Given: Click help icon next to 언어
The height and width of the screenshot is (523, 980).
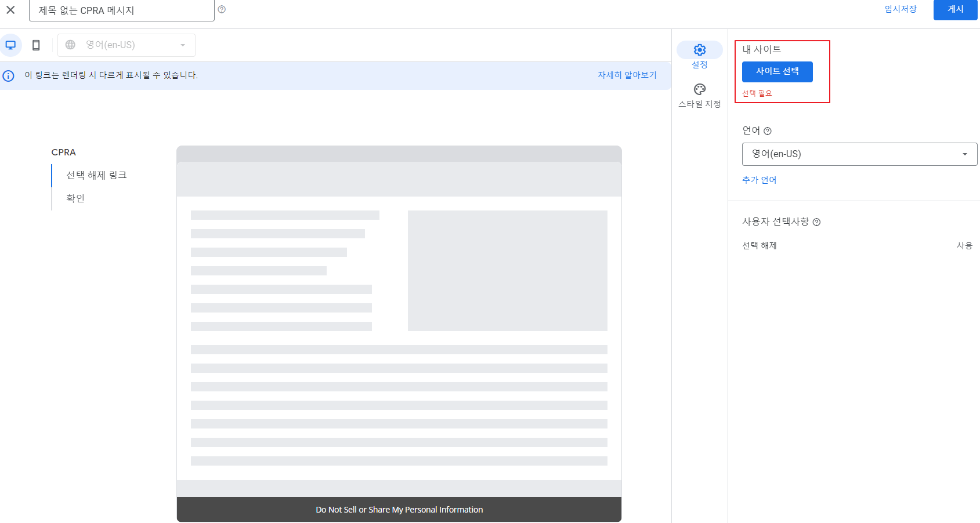Looking at the screenshot, I should coord(768,131).
